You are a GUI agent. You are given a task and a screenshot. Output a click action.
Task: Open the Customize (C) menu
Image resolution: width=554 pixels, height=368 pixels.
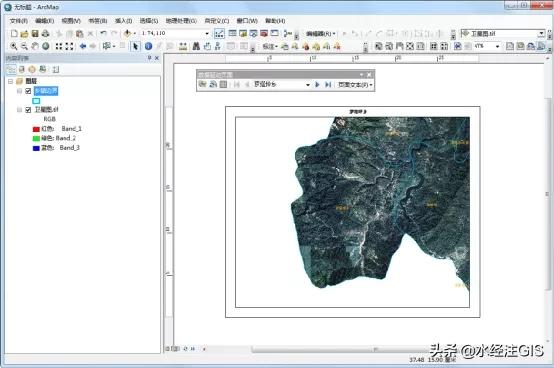tap(217, 21)
